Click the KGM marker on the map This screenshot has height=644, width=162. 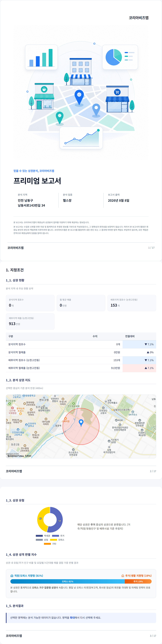click(119, 420)
